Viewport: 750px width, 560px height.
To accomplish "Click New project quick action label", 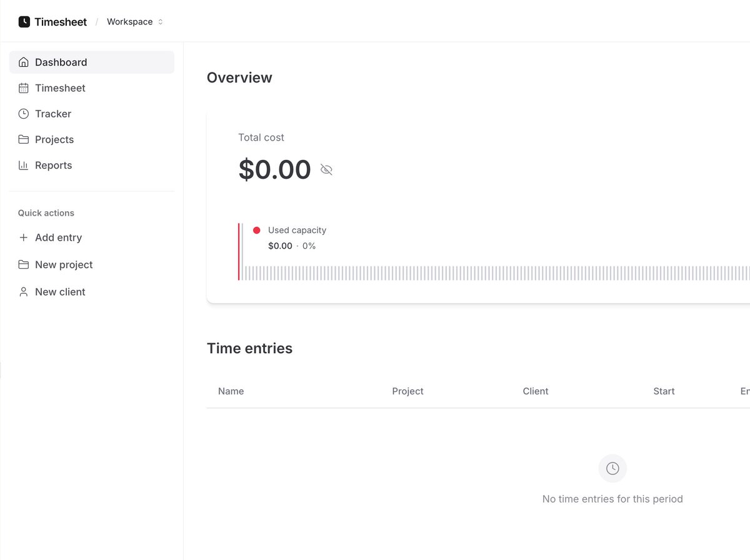I will (x=64, y=264).
